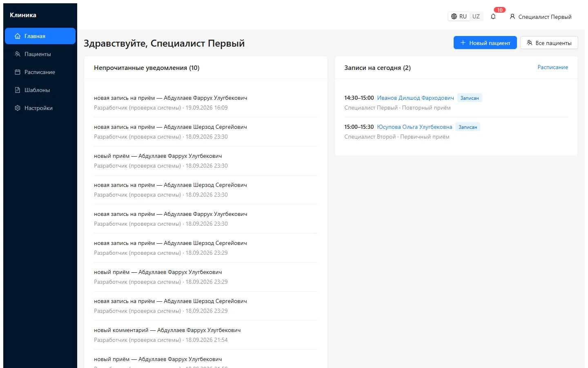Image resolution: width=588 pixels, height=368 pixels.
Task: Open templates via the Шаблоны document icon
Action: pyautogui.click(x=18, y=90)
